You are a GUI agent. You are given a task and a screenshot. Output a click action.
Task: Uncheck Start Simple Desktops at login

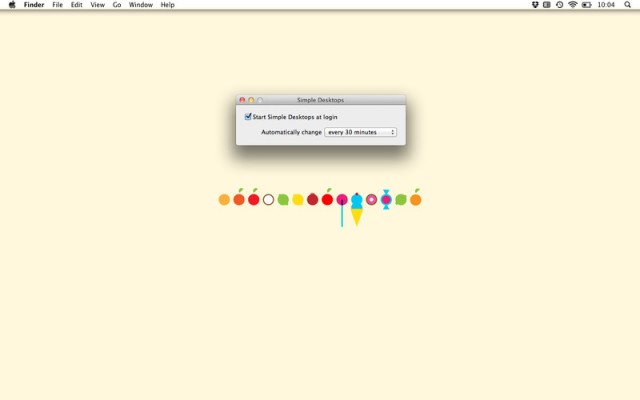pos(248,117)
